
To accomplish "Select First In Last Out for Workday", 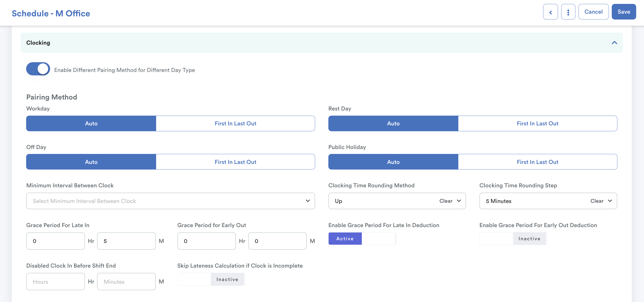I will coord(235,123).
